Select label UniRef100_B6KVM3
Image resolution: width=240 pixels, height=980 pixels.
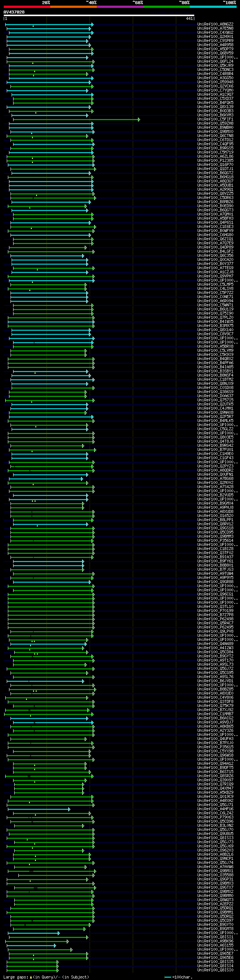215,115
